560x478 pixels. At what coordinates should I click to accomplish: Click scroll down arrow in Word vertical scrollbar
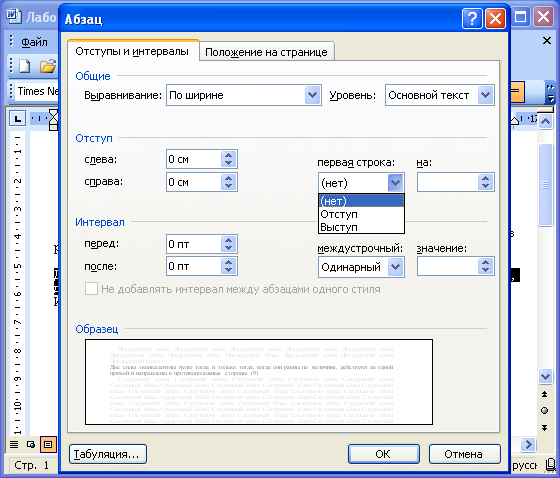coord(545,376)
